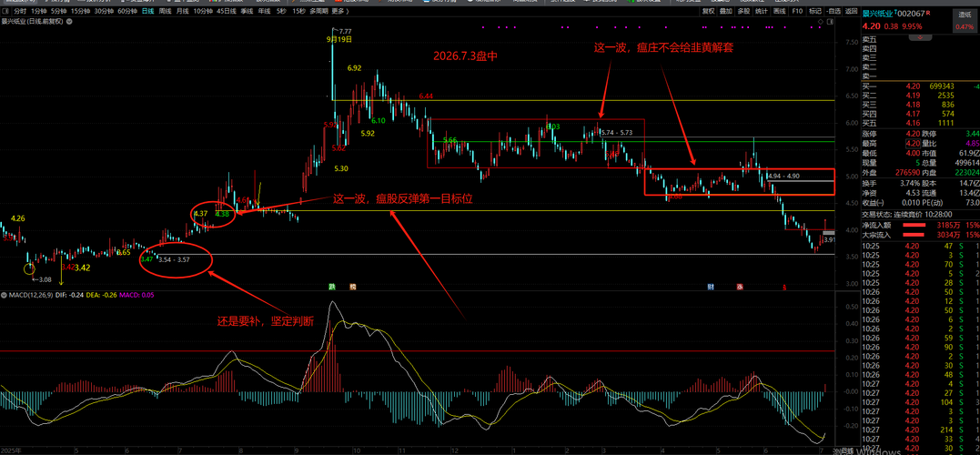
Task: Select the 5分钟 period tab
Action: 58,11
